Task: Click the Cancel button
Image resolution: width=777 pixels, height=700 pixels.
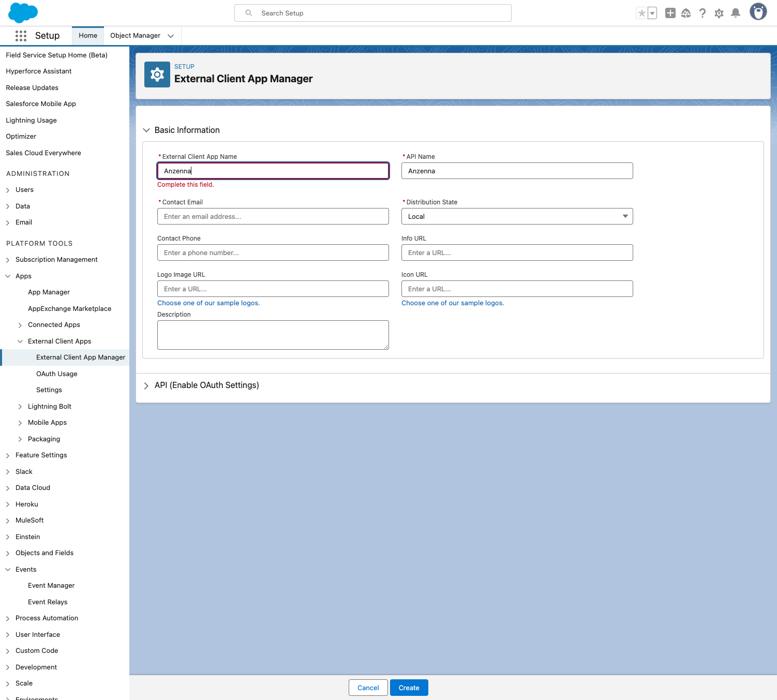Action: (368, 688)
